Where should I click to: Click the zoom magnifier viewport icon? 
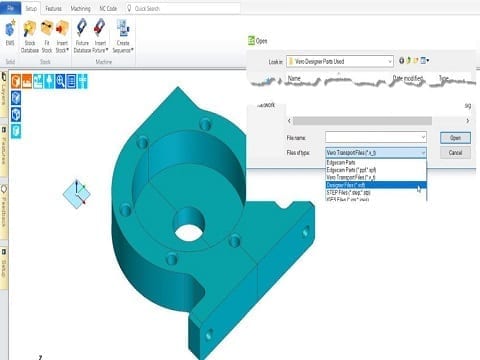click(60, 81)
